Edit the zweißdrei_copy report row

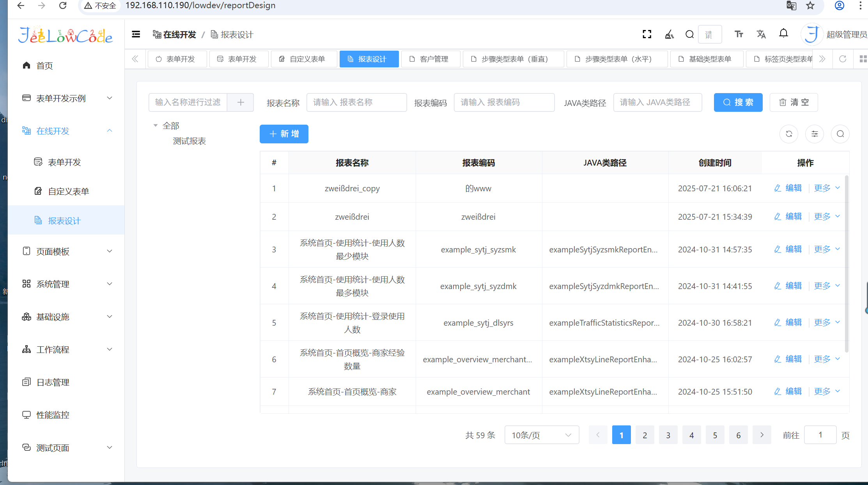click(788, 188)
